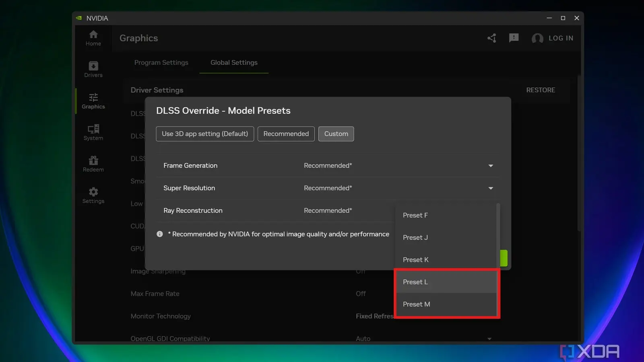Image resolution: width=644 pixels, height=362 pixels.
Task: Click the NVIDIA logo in title bar
Action: click(x=79, y=18)
